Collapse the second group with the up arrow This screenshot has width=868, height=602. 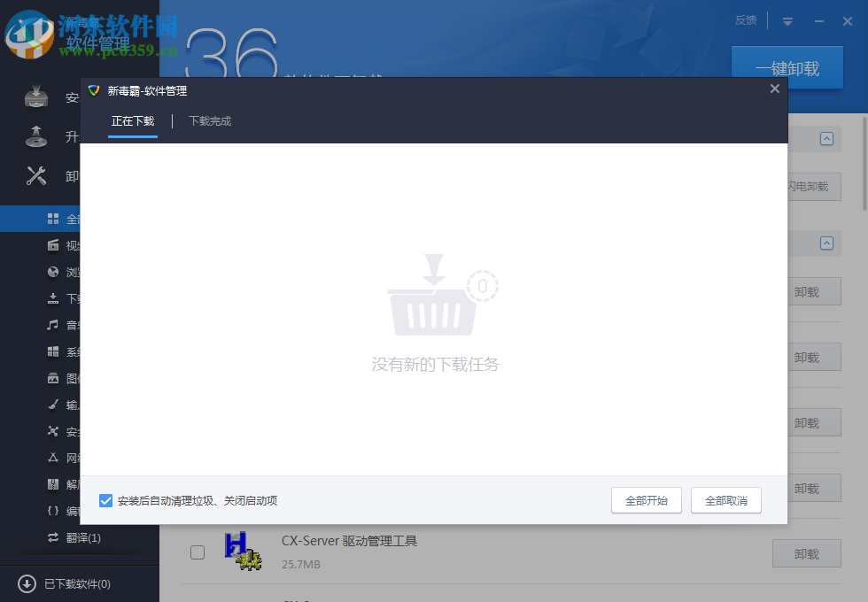click(x=825, y=243)
